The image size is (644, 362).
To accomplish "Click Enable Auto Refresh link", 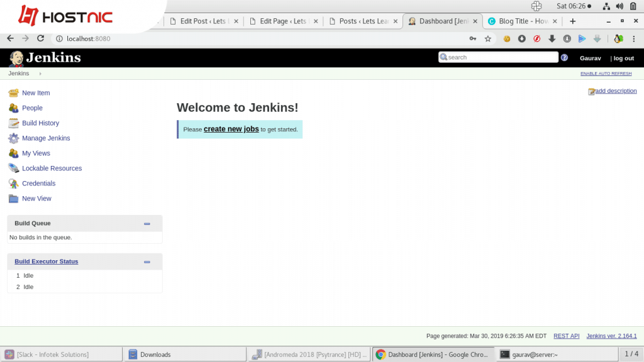I will [x=606, y=74].
